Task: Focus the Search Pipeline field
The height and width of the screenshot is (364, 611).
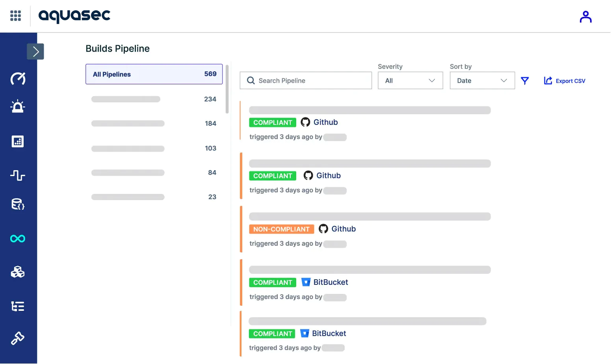Action: click(306, 80)
